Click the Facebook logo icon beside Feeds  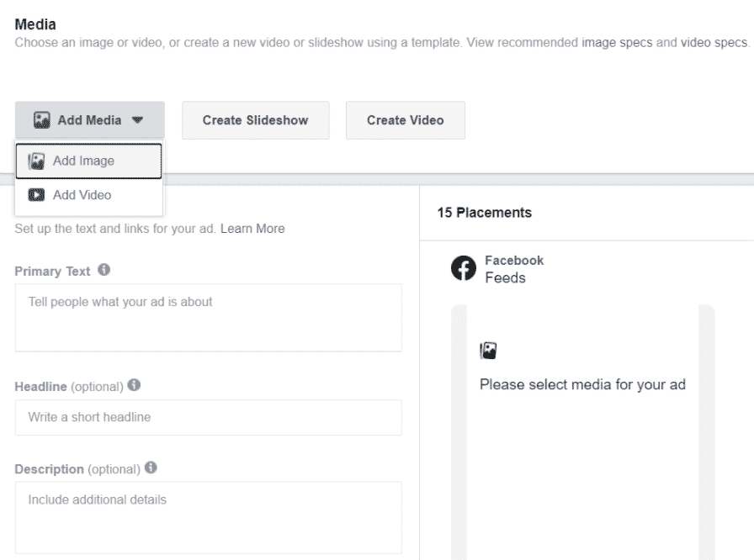point(464,268)
